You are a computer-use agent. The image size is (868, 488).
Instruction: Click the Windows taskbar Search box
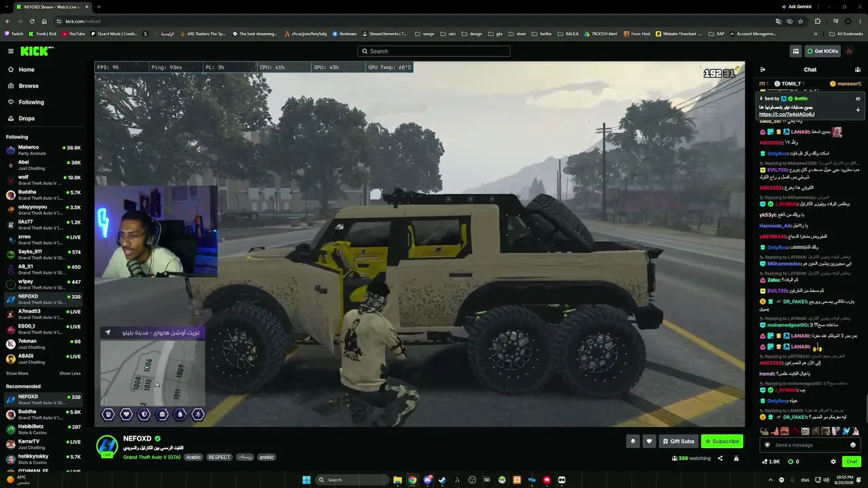tap(353, 480)
